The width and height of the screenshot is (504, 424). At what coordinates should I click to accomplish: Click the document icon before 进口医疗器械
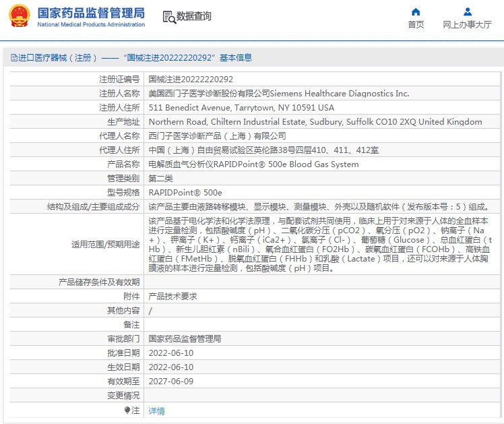tap(14, 57)
